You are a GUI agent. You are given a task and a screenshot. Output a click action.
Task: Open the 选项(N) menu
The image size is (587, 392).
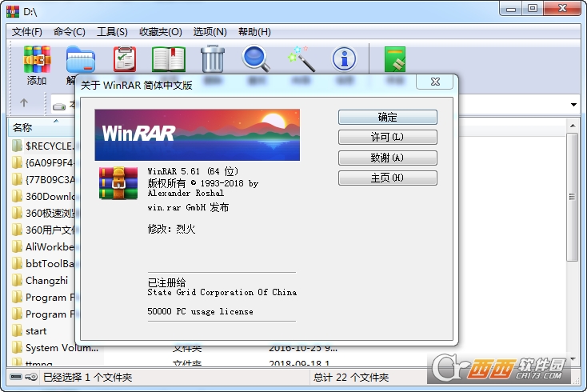coord(210,32)
